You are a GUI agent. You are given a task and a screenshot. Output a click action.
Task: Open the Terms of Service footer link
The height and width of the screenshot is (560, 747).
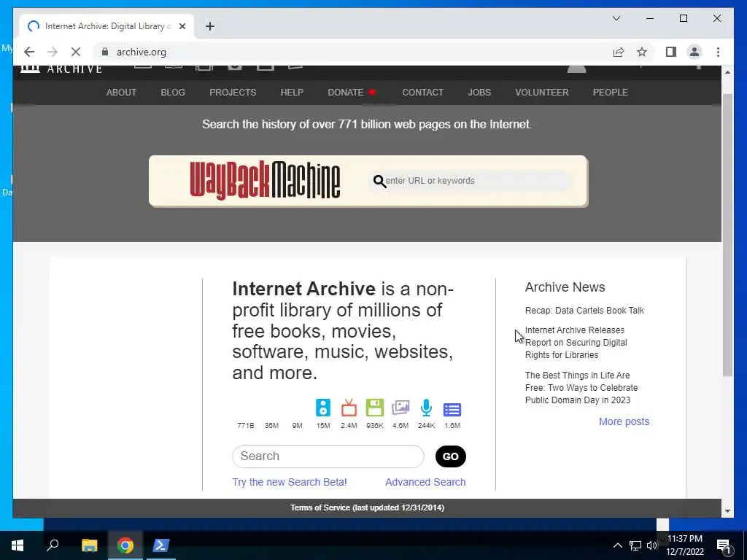[368, 507]
